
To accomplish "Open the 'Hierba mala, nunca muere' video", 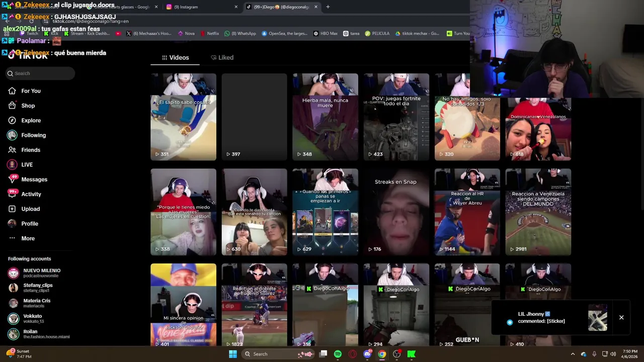I will [325, 117].
